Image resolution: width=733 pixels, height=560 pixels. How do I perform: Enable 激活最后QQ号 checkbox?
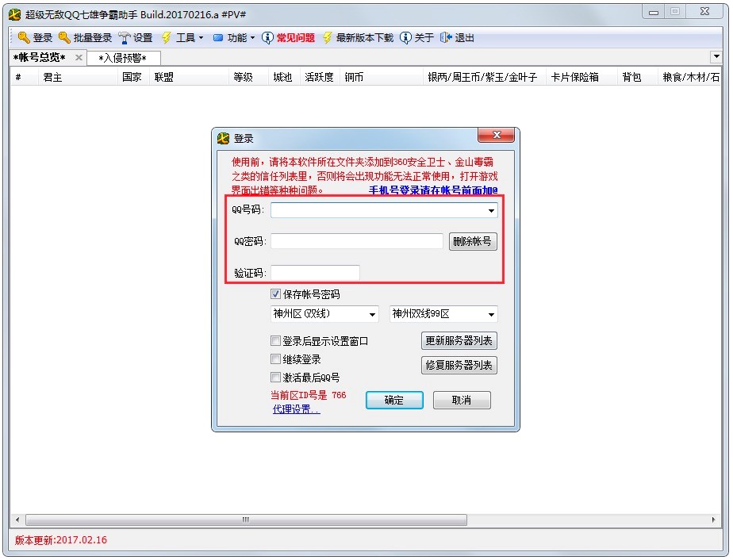[x=275, y=377]
